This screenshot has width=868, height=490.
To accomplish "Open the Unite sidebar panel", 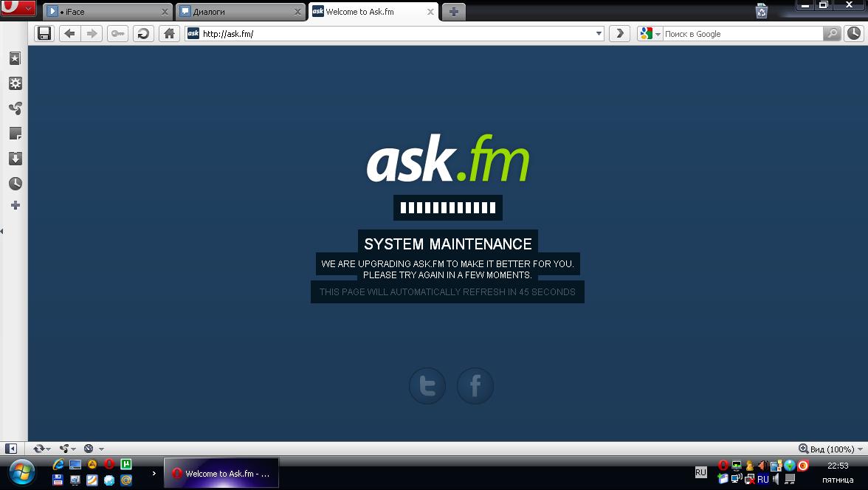I will (x=15, y=108).
